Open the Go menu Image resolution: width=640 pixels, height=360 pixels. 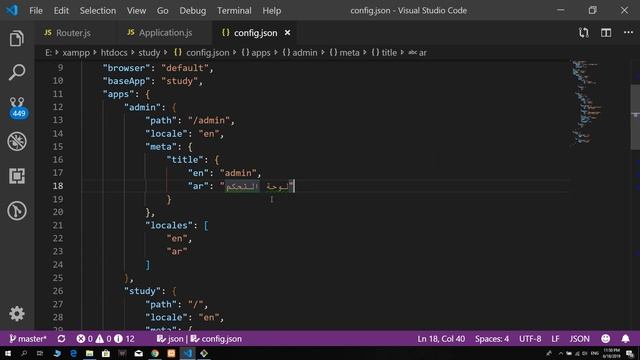(162, 11)
